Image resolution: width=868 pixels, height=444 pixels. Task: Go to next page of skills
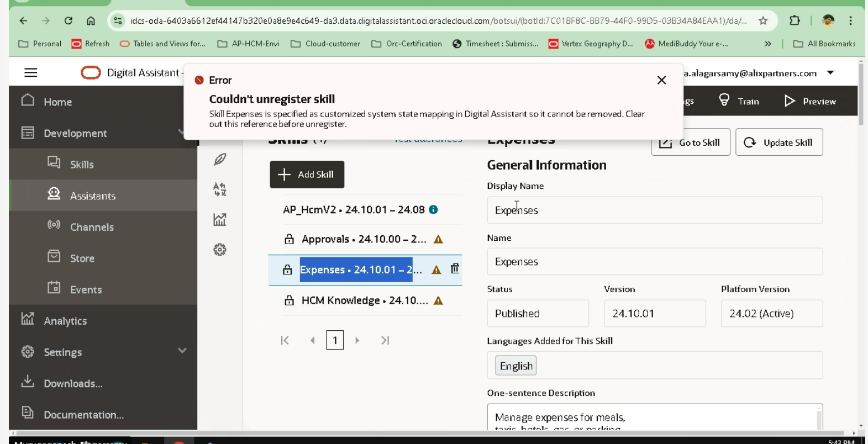357,340
